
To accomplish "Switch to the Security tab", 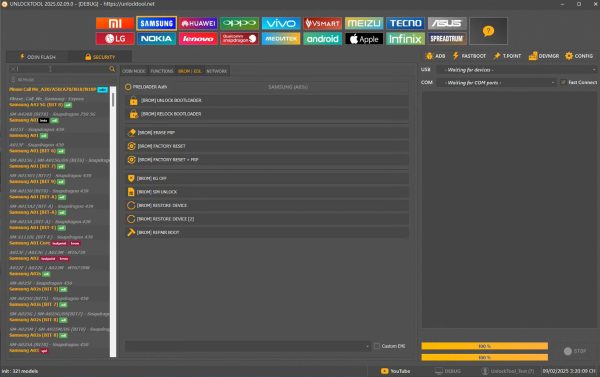I will [x=100, y=57].
